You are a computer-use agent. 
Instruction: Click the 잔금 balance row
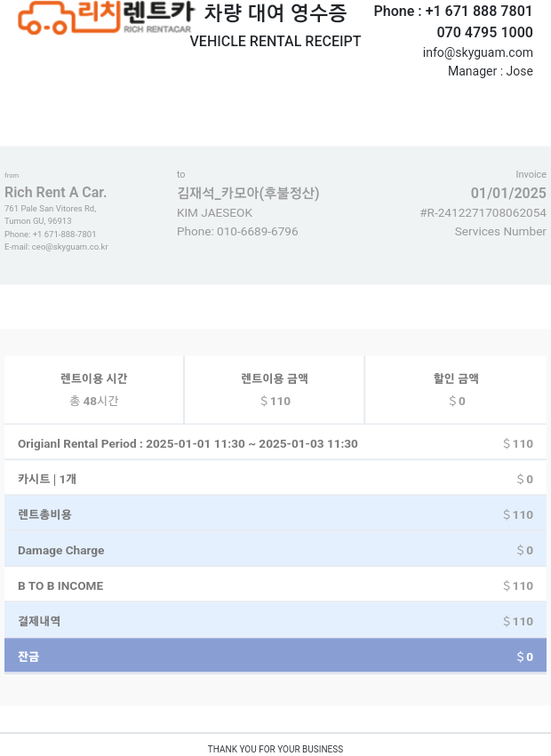pos(275,657)
